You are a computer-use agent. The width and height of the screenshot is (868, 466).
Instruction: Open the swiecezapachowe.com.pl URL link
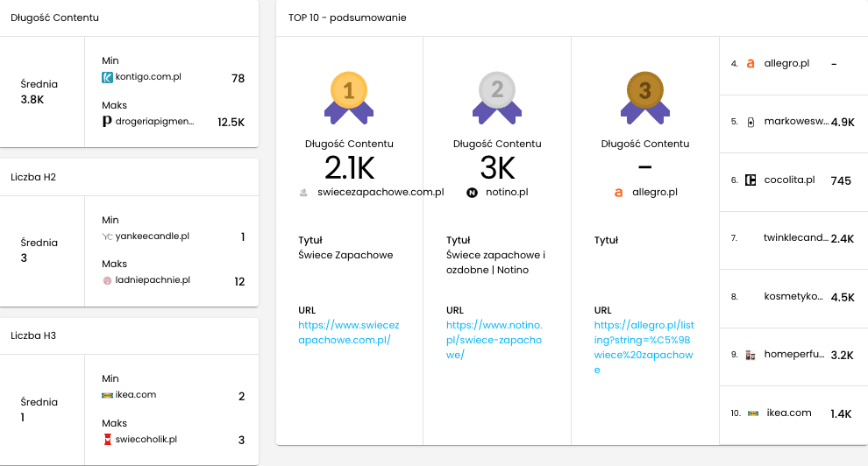point(349,332)
